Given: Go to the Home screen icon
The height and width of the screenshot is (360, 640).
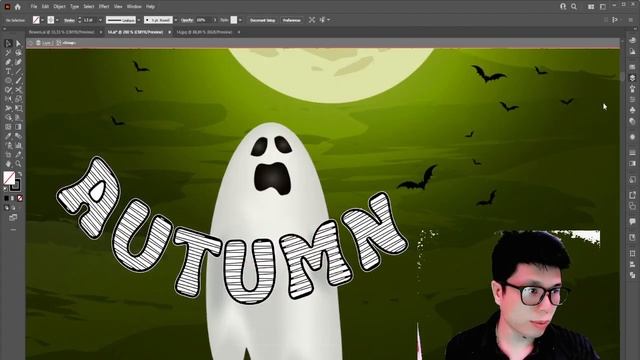Looking at the screenshot, I should coord(18,7).
